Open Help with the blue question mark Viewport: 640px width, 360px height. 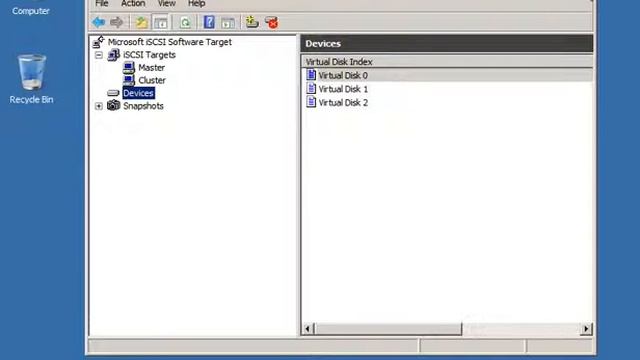click(209, 22)
